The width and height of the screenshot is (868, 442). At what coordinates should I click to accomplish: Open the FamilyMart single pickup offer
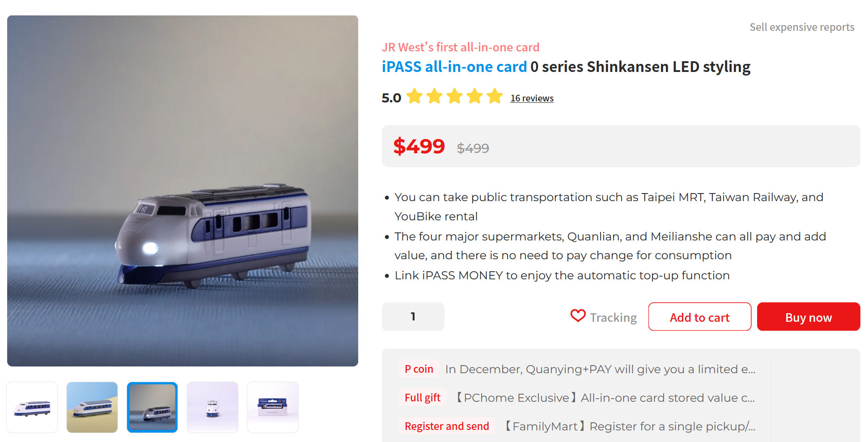pyautogui.click(x=629, y=426)
